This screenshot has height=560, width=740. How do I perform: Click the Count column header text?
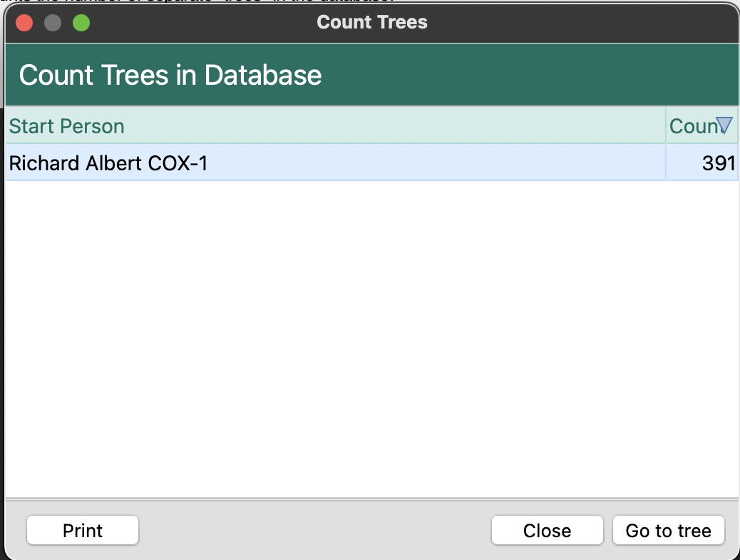(x=690, y=126)
